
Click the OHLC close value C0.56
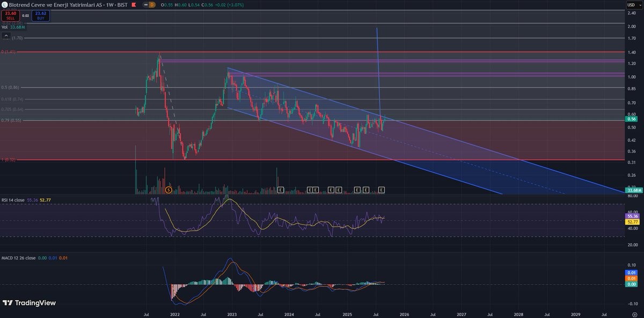pos(207,5)
